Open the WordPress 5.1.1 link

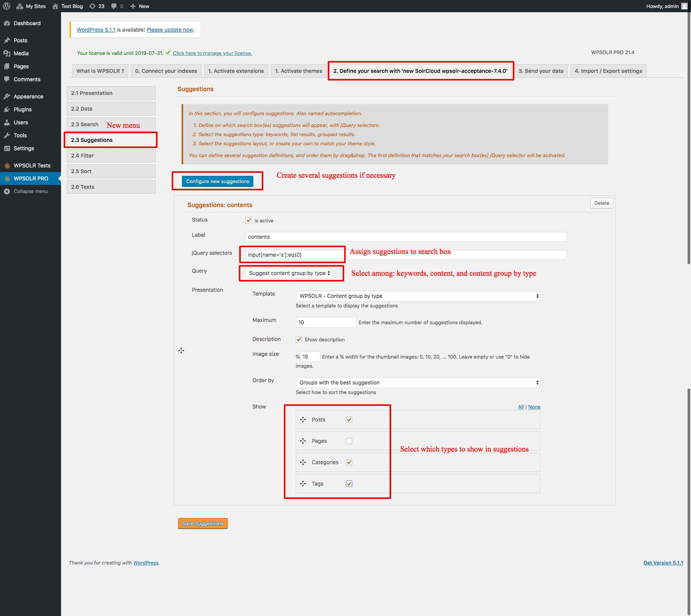point(96,30)
